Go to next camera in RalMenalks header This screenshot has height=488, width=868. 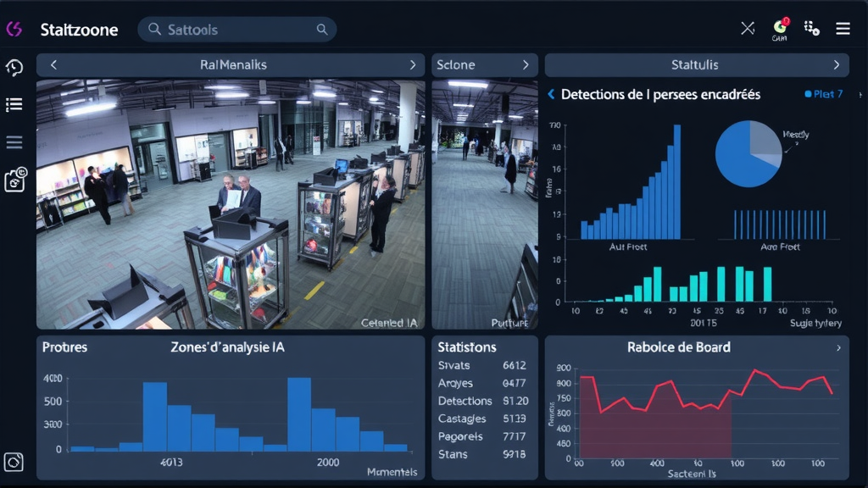click(x=413, y=64)
